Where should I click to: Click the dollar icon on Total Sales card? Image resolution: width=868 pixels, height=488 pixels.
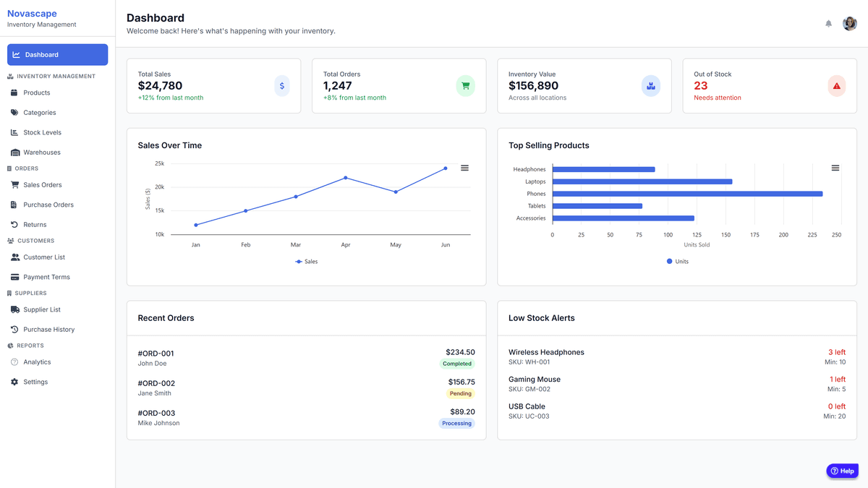click(281, 85)
